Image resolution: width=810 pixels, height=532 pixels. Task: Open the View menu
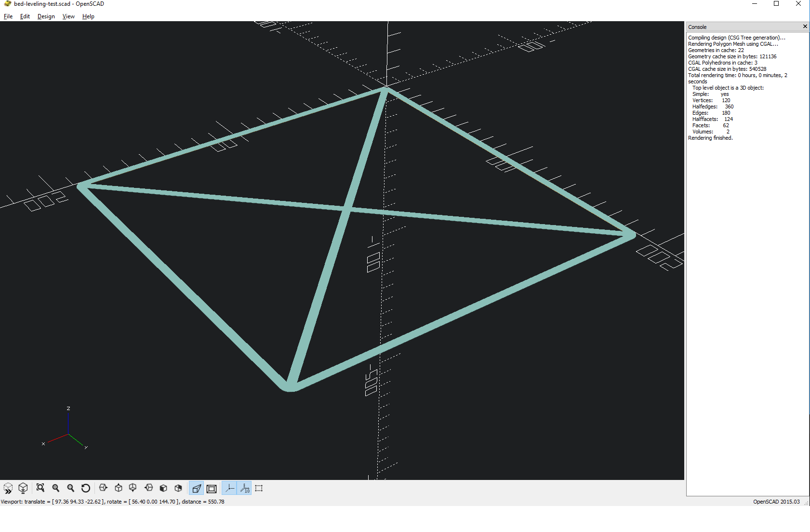pyautogui.click(x=68, y=16)
